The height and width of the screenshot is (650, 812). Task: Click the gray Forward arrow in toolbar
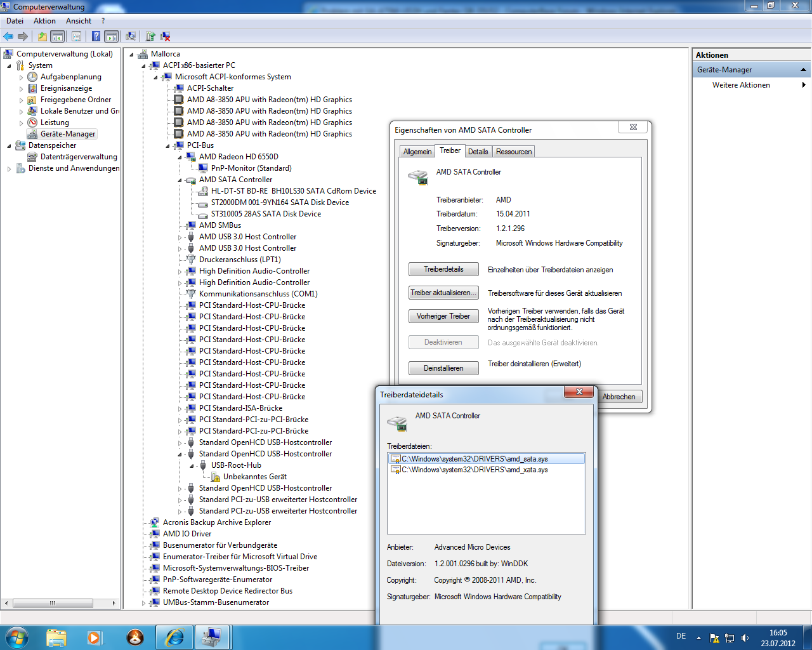[23, 36]
